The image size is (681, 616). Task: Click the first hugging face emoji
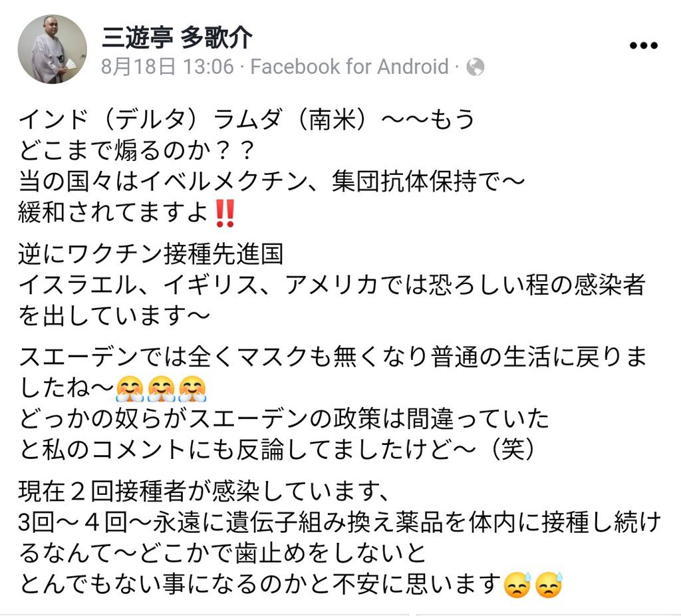tap(130, 388)
